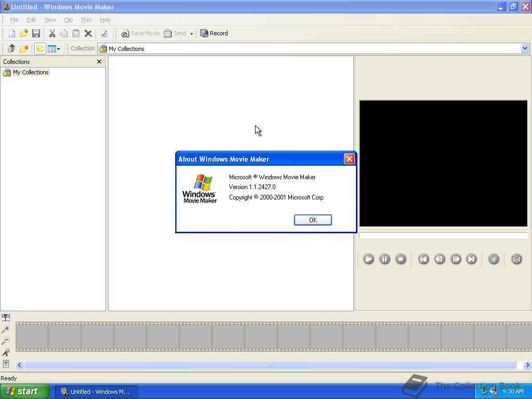Click the storyboard horizontal scrollbar thumb
Screen dimensions: 532x399
pyautogui.click(x=270, y=365)
